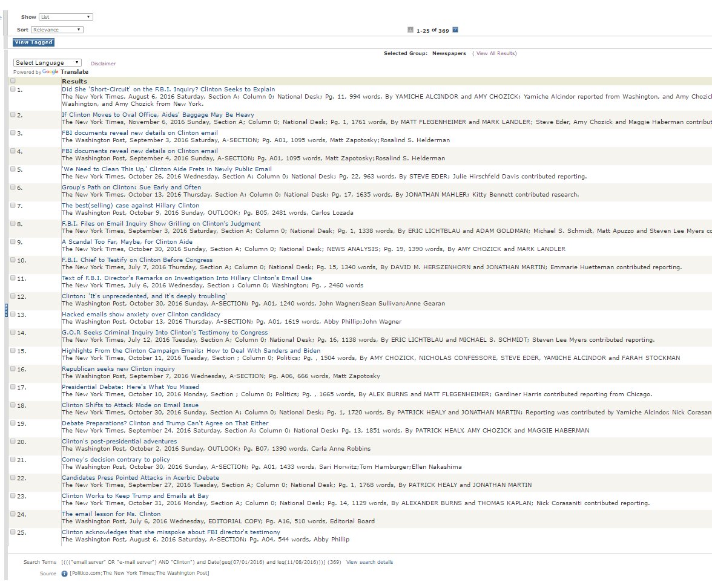Open 'The best(selling) case against Hillary Clinton'
The width and height of the screenshot is (712, 588).
coord(130,206)
